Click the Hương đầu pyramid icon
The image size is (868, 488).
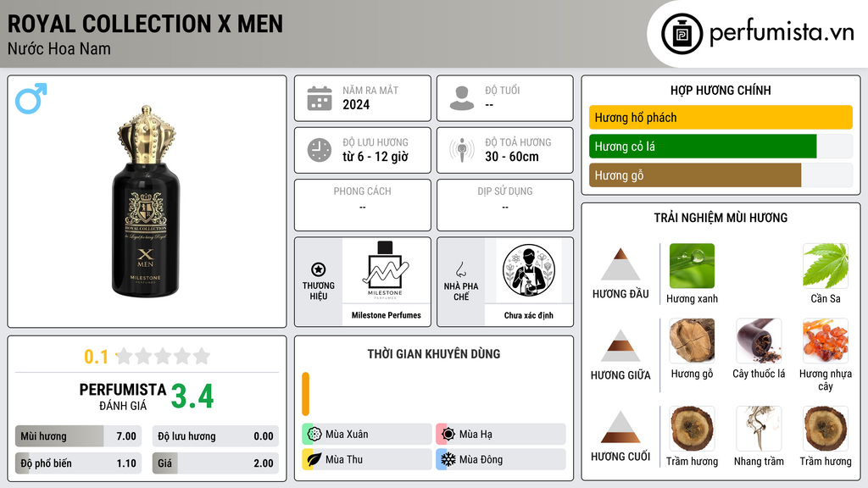point(620,264)
